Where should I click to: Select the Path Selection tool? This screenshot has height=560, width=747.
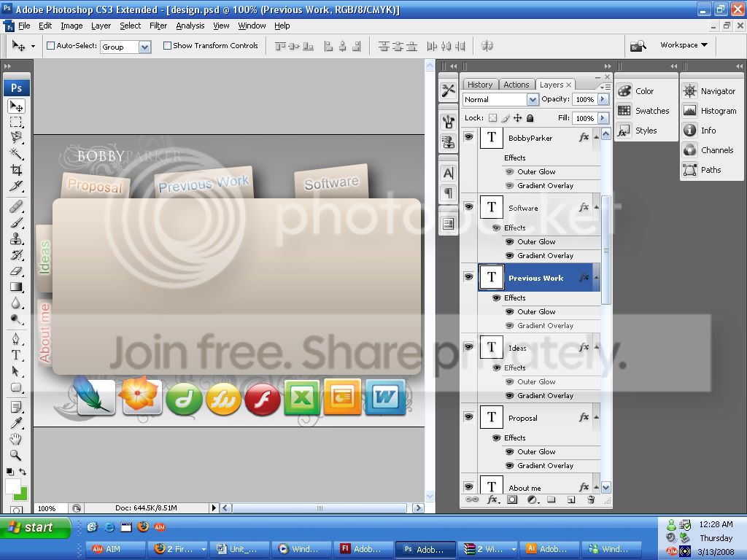click(16, 371)
